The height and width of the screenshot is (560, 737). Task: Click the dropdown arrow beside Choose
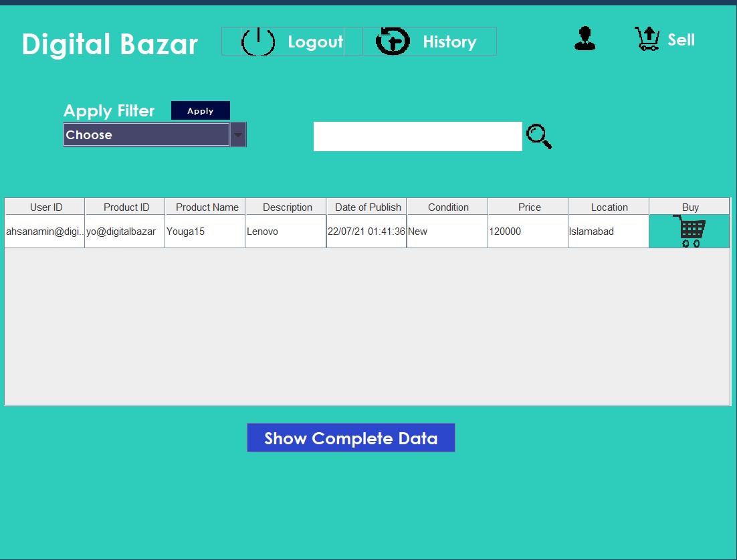pyautogui.click(x=238, y=134)
